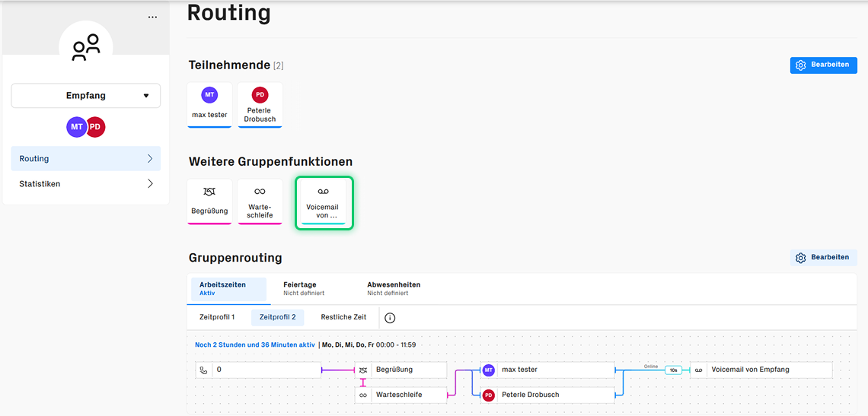The height and width of the screenshot is (416, 868).
Task: Open Peterle Drobusch participant card
Action: pos(260,105)
